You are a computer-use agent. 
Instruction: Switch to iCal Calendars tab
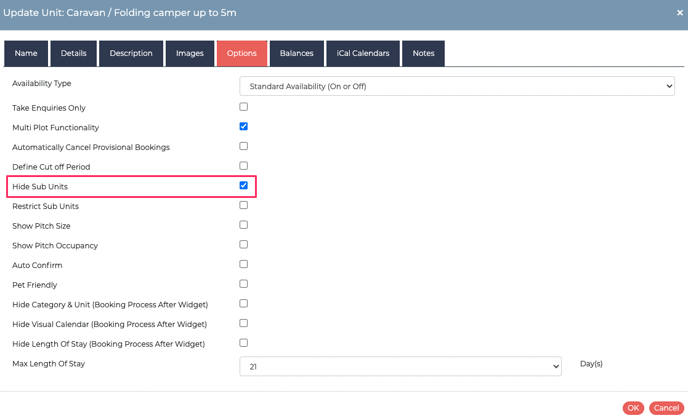(363, 53)
